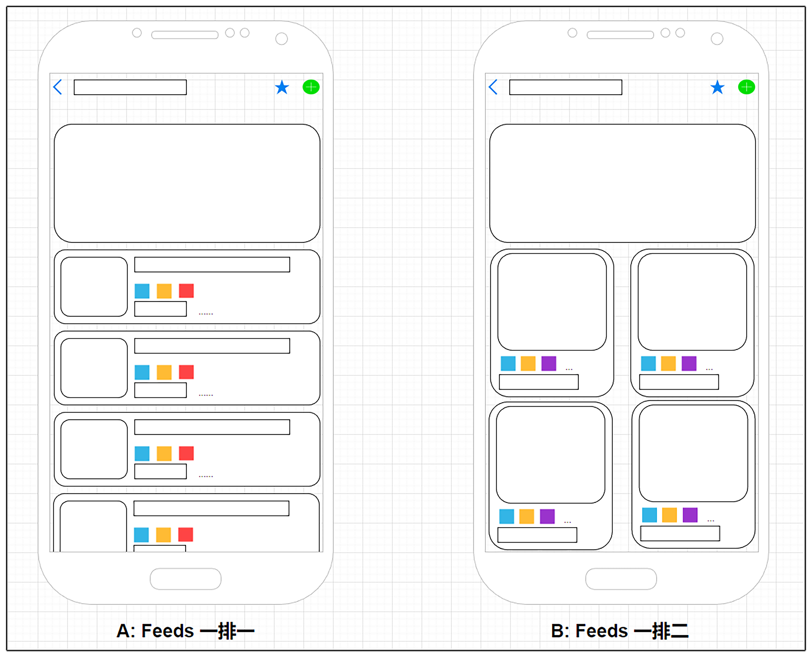Click phone B home button
Viewport: 812px width, 657px height.
[x=621, y=579]
